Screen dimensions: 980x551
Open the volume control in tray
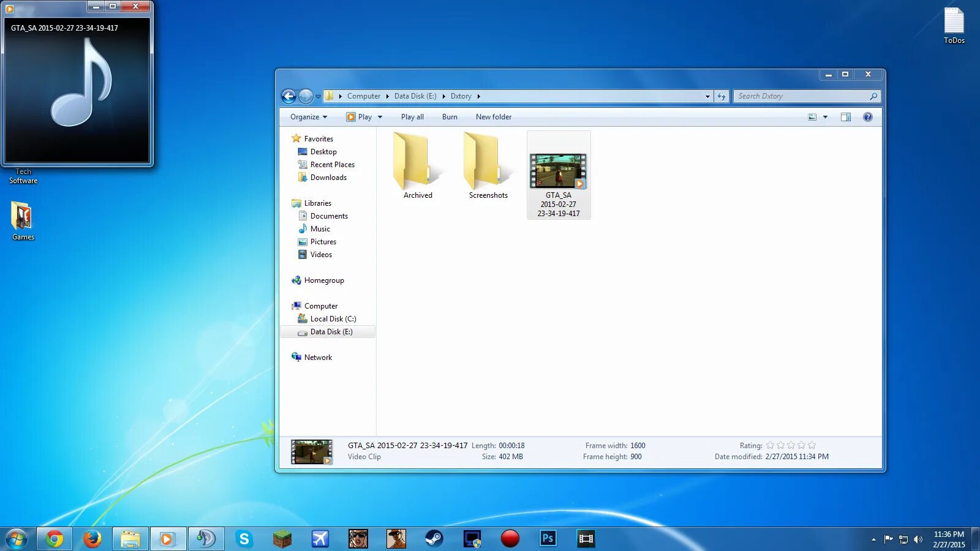(x=918, y=539)
